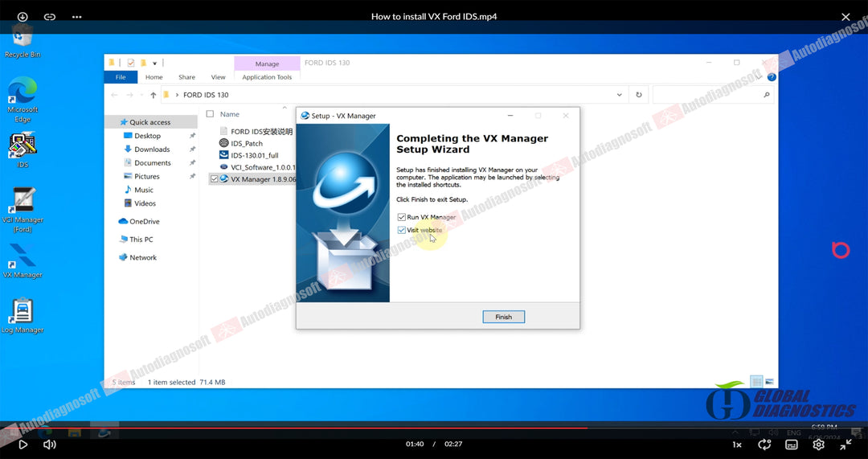Screen dimensions: 868x459
Task: Change the 1x playback speed
Action: [x=737, y=445]
